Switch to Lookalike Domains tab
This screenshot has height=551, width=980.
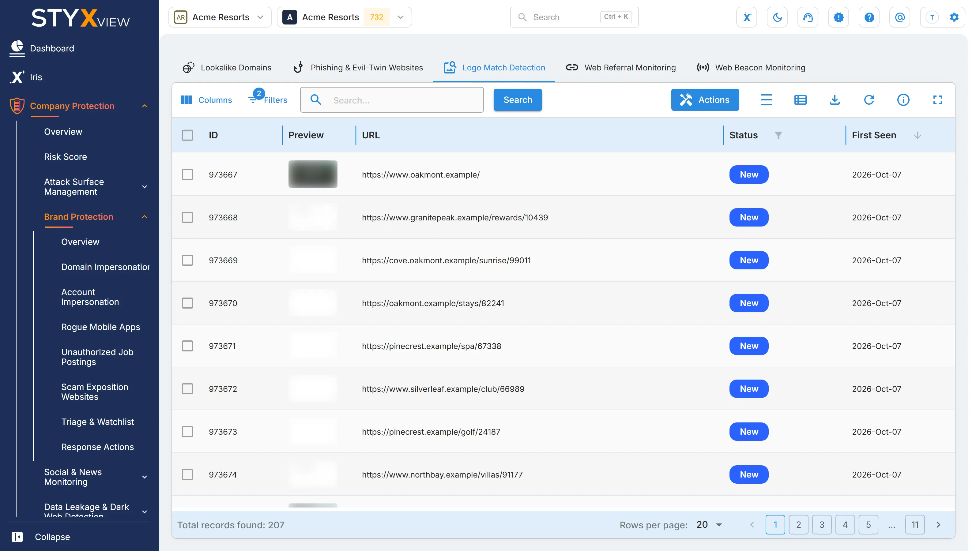(x=227, y=68)
